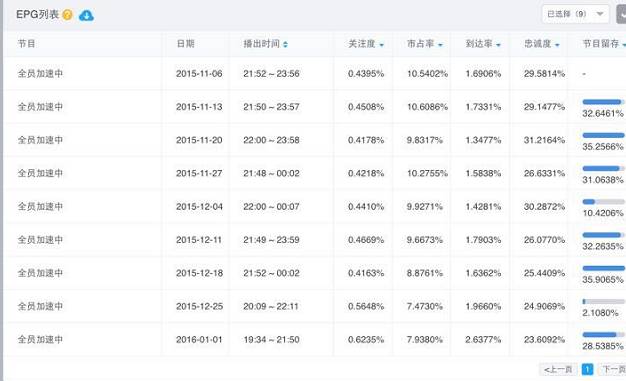Click the 日期 column header
This screenshot has width=626, height=381.
pos(185,44)
